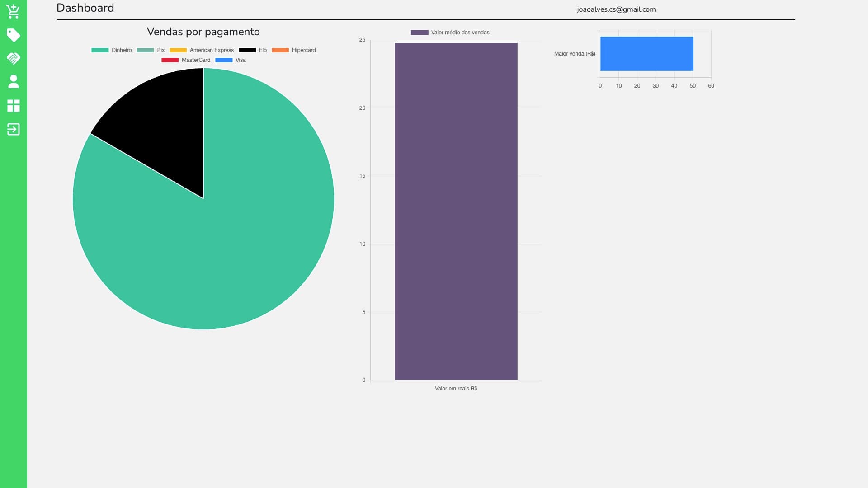Open the sales cart section in the sidebar
The width and height of the screenshot is (868, 488).
point(13,11)
